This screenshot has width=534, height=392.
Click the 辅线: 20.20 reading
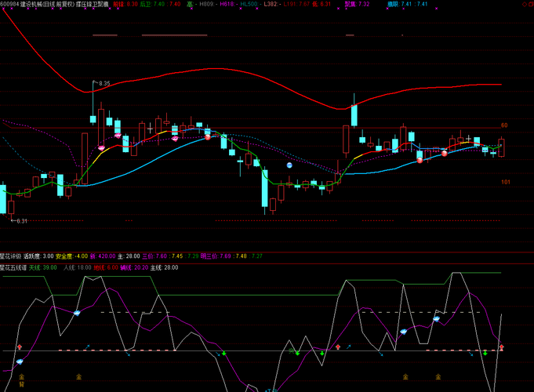click(134, 267)
